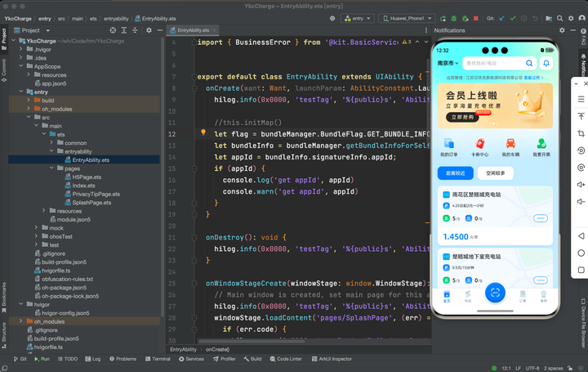Click the 立即抢购 button on banner
Image resolution: width=588 pixels, height=372 pixels.
coord(462,117)
